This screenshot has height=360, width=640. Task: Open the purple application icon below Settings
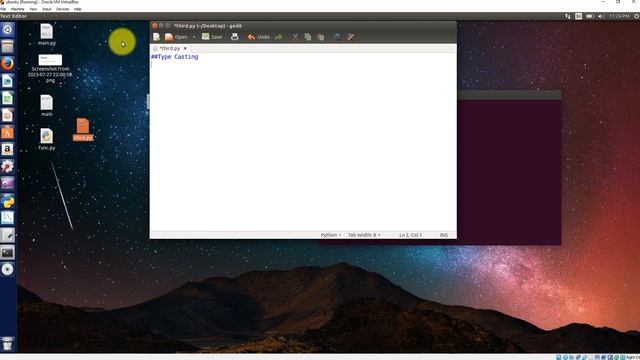tap(7, 184)
